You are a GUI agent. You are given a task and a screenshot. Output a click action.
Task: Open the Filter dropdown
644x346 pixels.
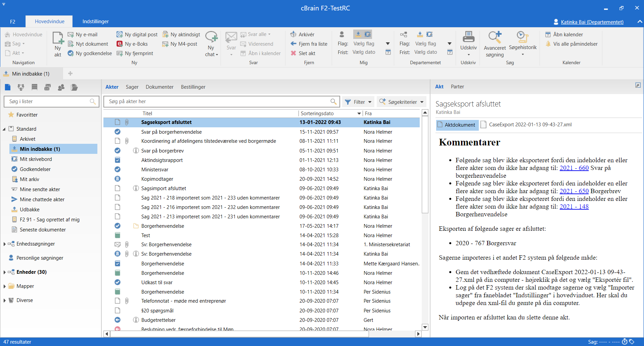[x=358, y=102]
